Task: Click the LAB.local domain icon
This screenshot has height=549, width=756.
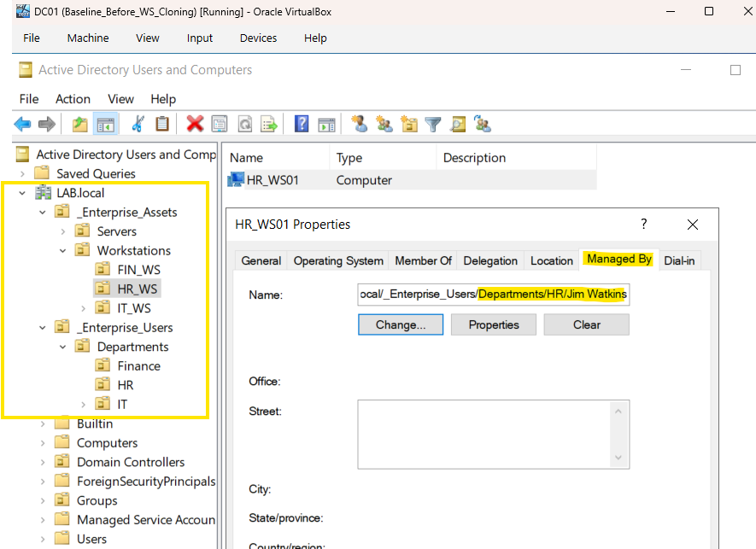Action: pos(44,193)
